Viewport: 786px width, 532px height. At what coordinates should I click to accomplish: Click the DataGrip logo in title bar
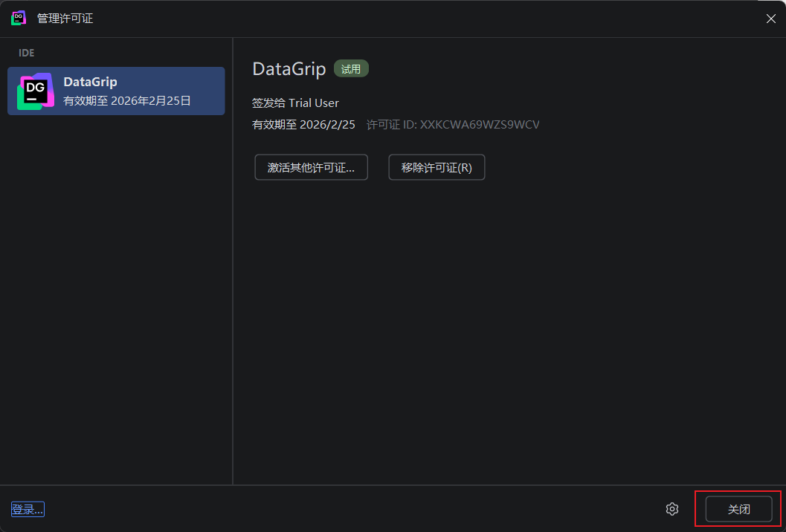(x=19, y=18)
